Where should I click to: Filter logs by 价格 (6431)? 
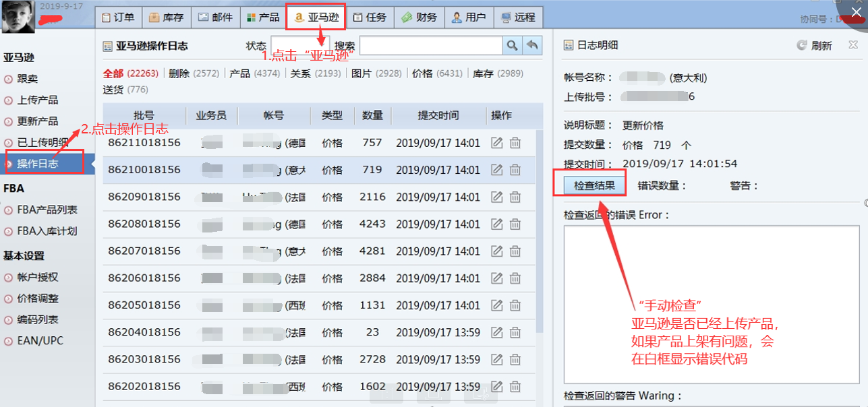[437, 73]
